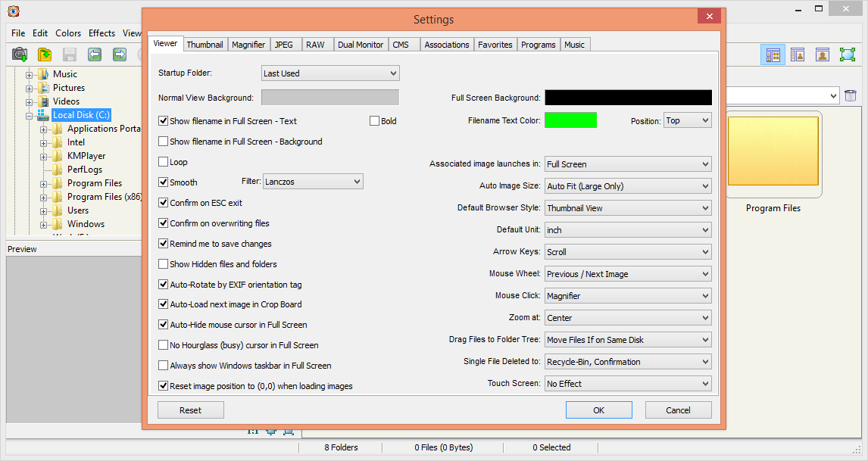868x461 pixels.
Task: Open the Auto Image Size dropdown
Action: coord(629,186)
